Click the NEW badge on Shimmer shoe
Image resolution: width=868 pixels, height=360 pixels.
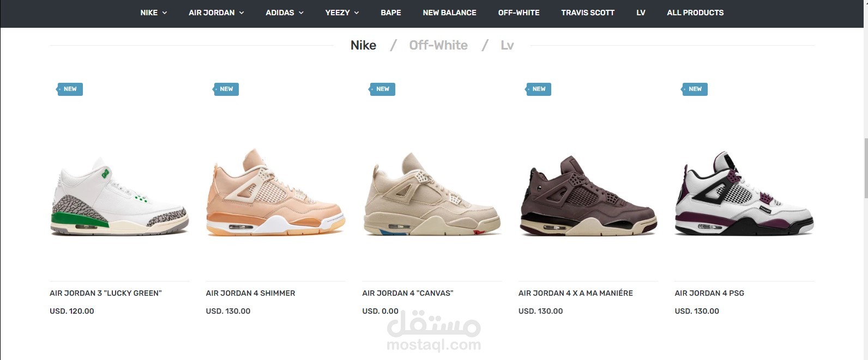(226, 89)
